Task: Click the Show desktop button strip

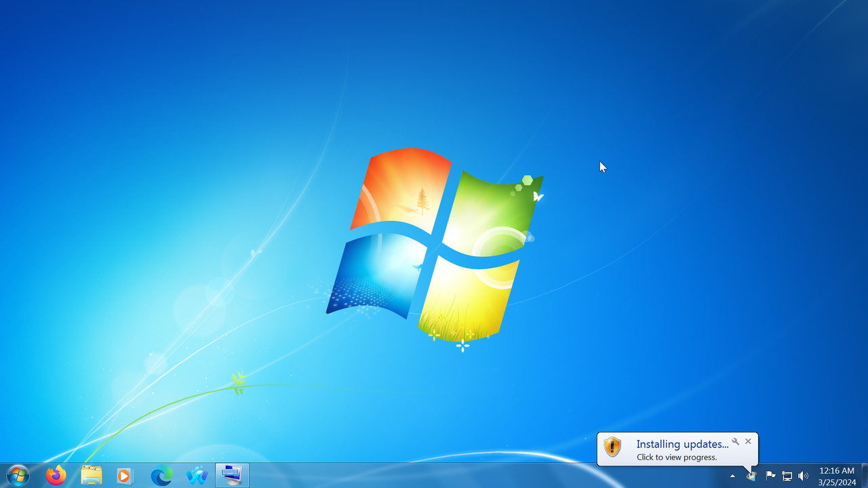Action: pyautogui.click(x=864, y=476)
